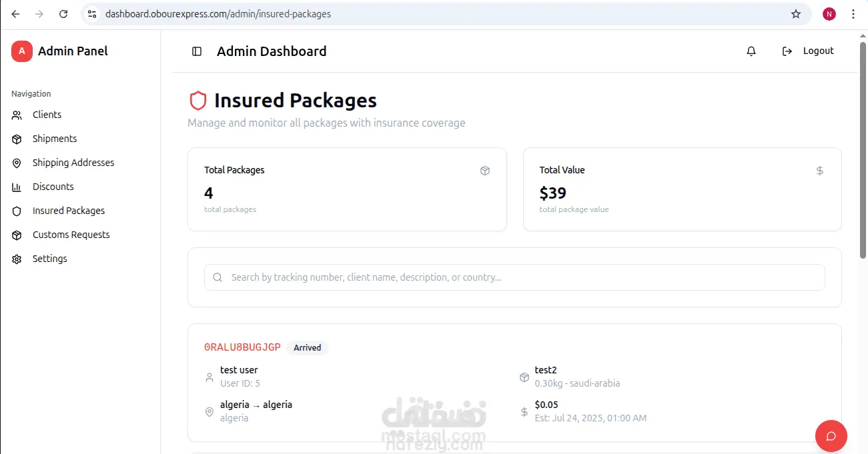Screen dimensions: 868x454
Task: Click the red Admin Panel logo
Action: (x=22, y=51)
